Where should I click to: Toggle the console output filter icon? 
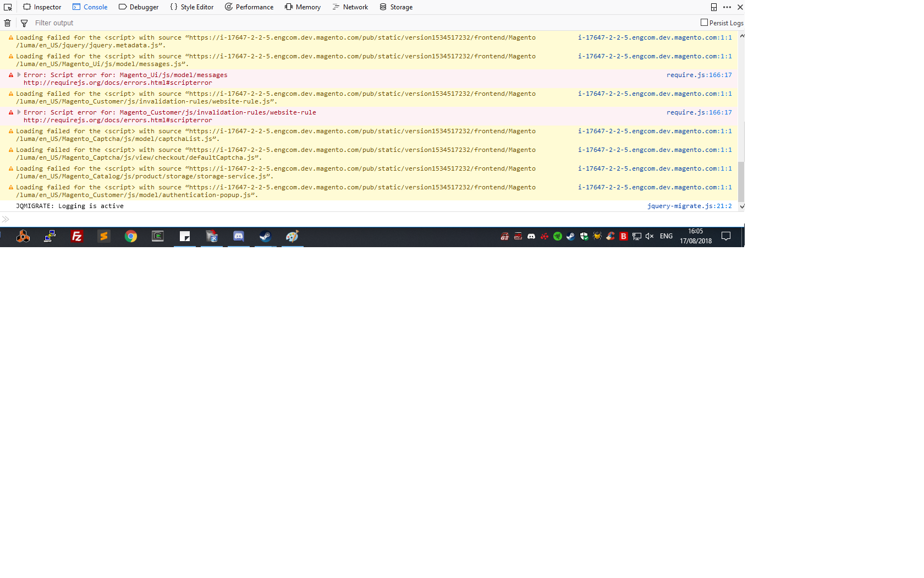(x=24, y=23)
